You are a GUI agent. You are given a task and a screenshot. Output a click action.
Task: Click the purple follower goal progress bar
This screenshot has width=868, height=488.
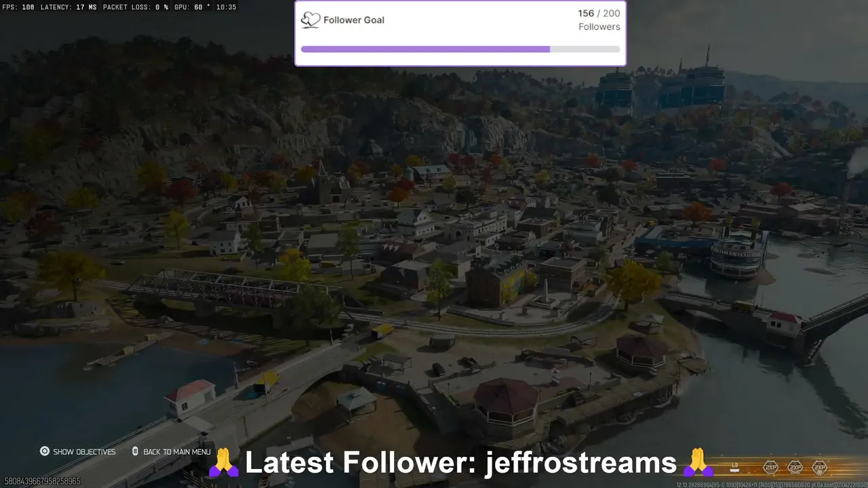(460, 49)
